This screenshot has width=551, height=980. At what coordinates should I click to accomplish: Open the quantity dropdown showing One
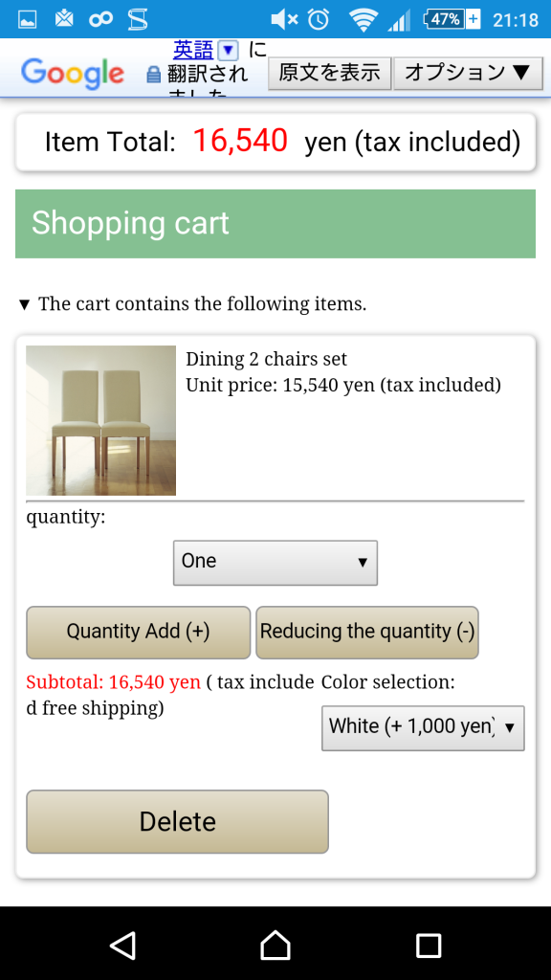[275, 563]
